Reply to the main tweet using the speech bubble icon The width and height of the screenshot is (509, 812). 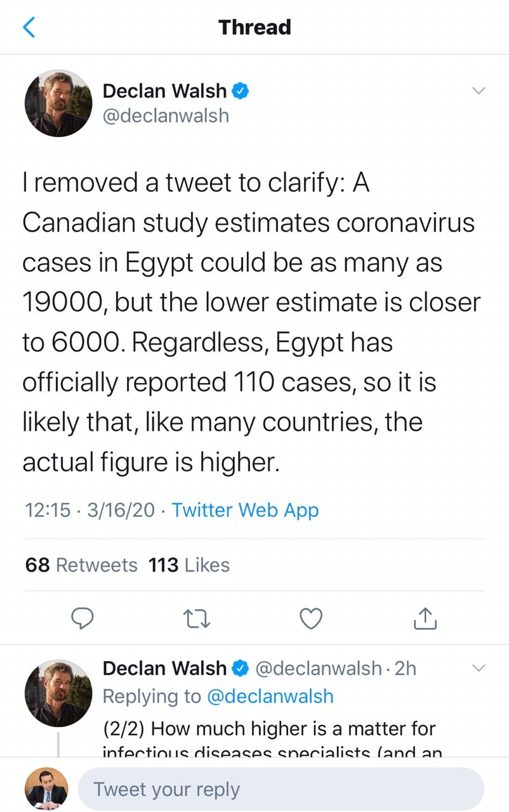[83, 618]
